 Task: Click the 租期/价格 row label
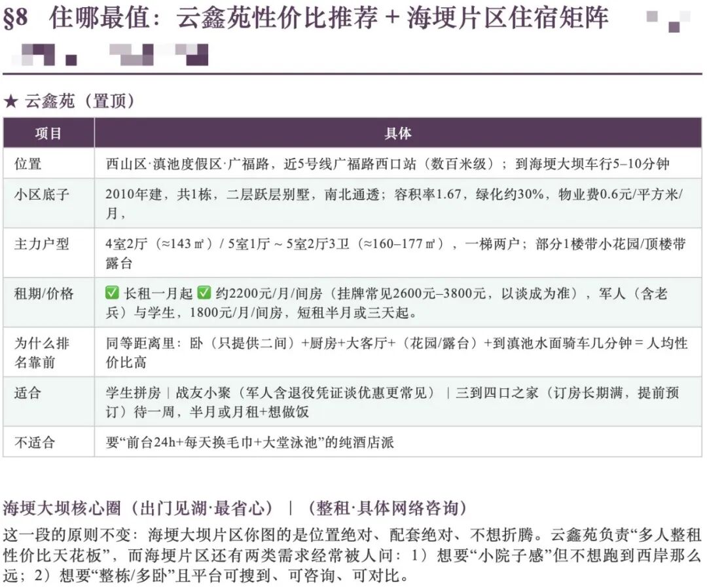coord(44,293)
